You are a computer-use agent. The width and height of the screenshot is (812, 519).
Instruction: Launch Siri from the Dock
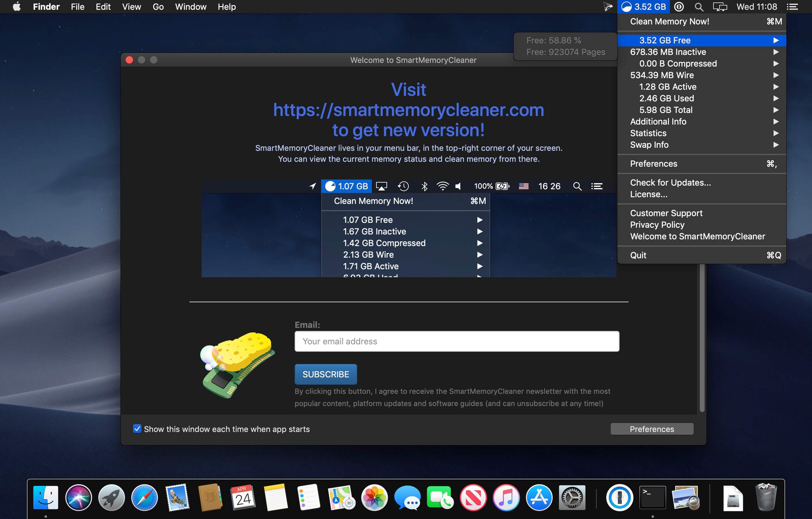(79, 497)
